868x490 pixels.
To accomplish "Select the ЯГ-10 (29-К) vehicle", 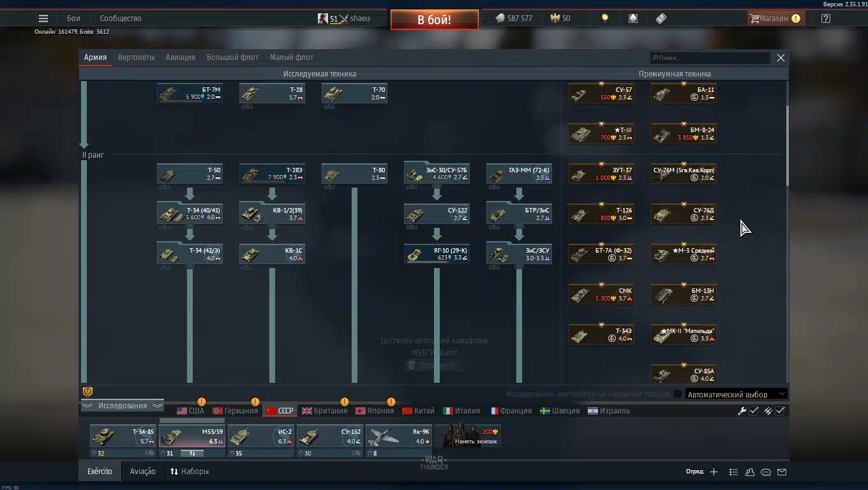I will 437,254.
